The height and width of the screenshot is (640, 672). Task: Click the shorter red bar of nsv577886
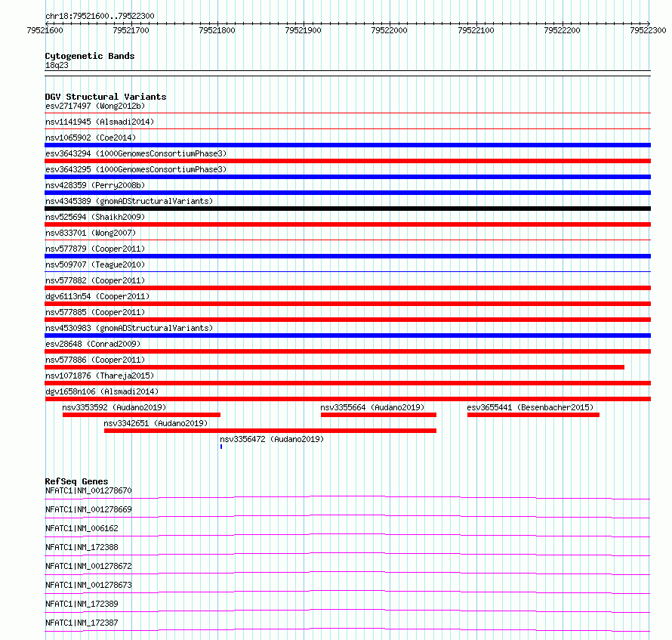[334, 367]
